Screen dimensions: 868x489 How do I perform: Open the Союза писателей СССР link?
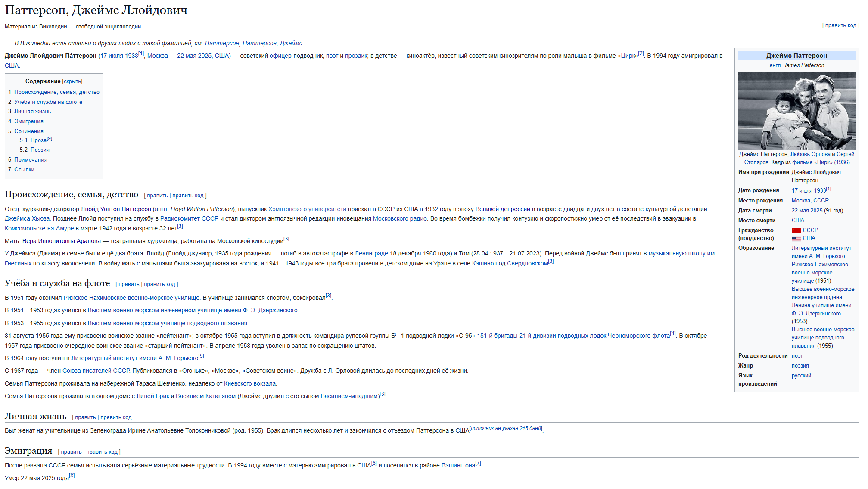[x=96, y=371]
